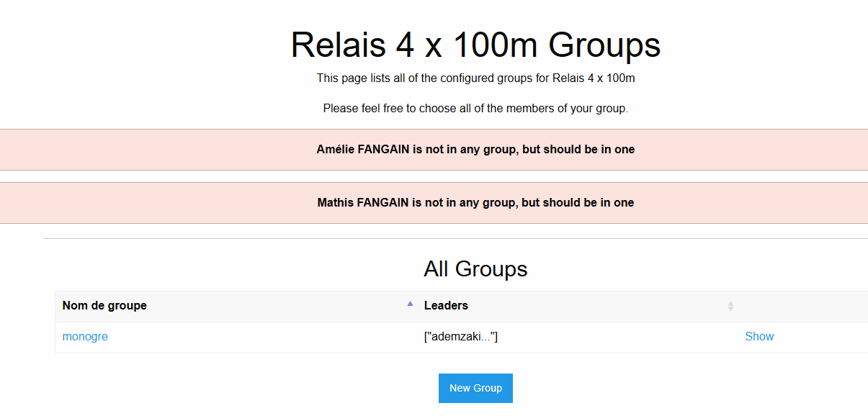Image resolution: width=868 pixels, height=416 pixels.
Task: Open the monogre group link
Action: [x=85, y=337]
